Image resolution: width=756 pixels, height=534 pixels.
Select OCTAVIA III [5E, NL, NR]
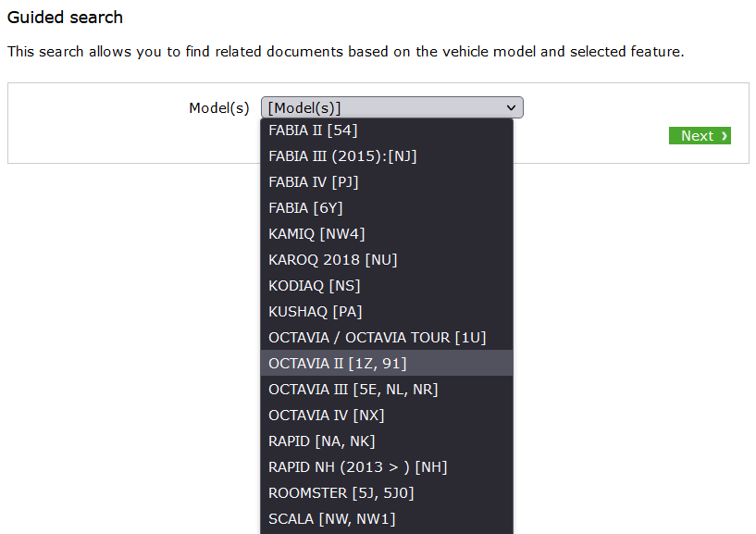point(387,390)
